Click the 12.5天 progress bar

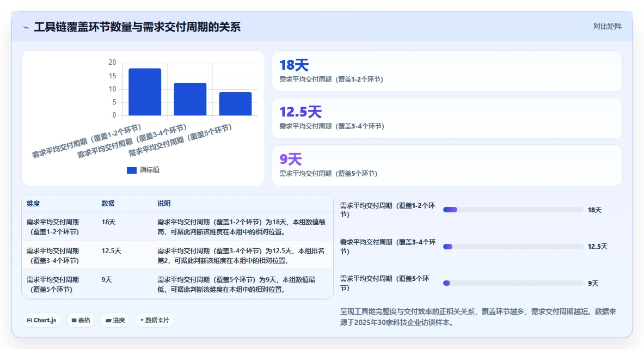click(513, 247)
